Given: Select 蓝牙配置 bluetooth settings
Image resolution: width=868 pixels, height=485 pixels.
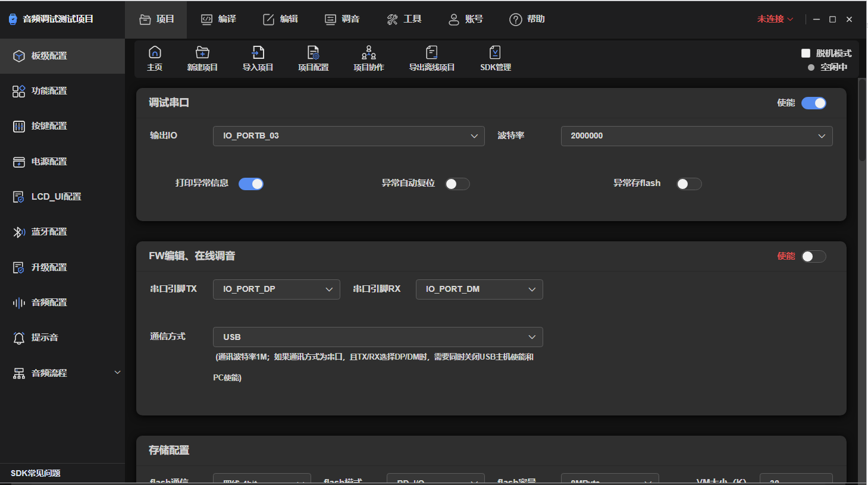Looking at the screenshot, I should pyautogui.click(x=62, y=232).
